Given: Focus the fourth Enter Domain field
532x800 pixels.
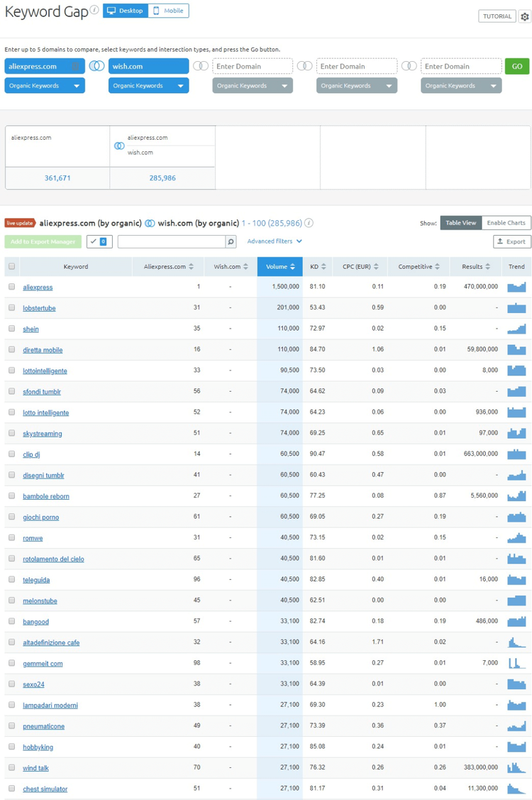Looking at the screenshot, I should [x=357, y=66].
